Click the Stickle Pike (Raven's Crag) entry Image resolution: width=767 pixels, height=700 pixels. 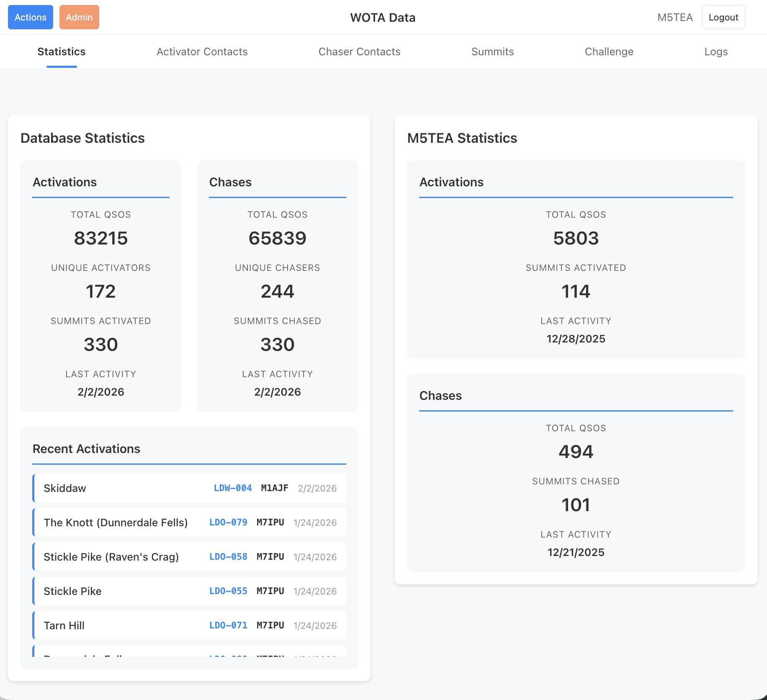(x=111, y=557)
